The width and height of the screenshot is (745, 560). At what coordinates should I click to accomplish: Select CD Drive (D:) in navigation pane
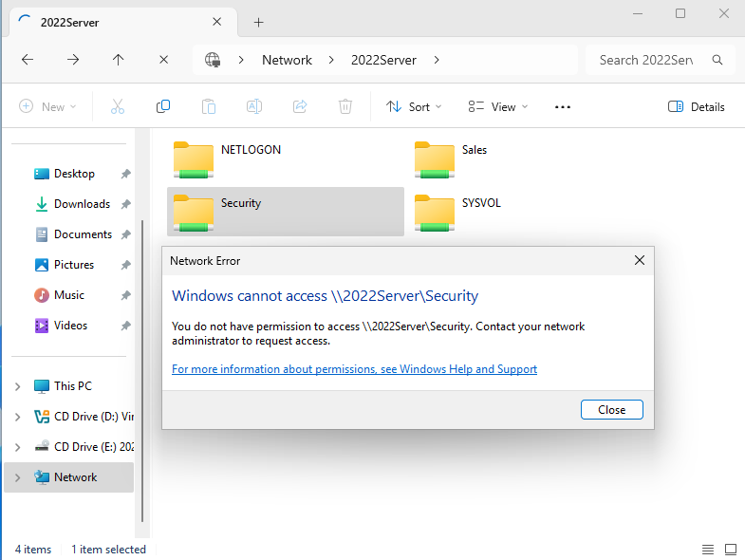click(x=84, y=417)
